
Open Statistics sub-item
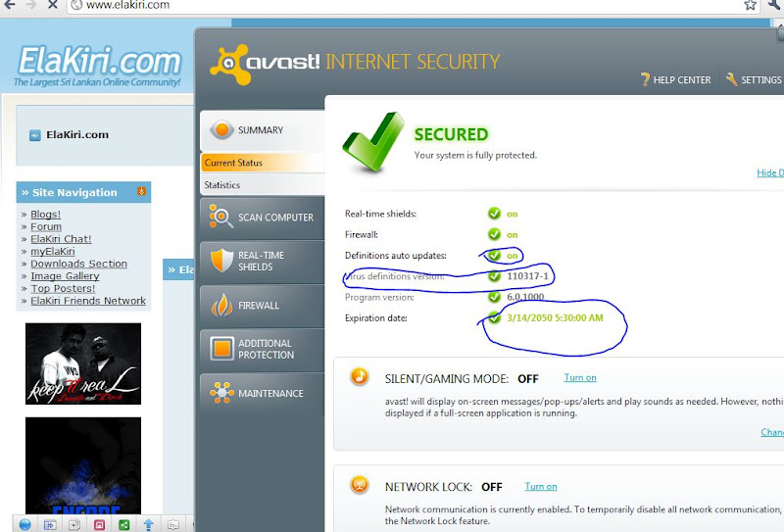[x=262, y=184]
